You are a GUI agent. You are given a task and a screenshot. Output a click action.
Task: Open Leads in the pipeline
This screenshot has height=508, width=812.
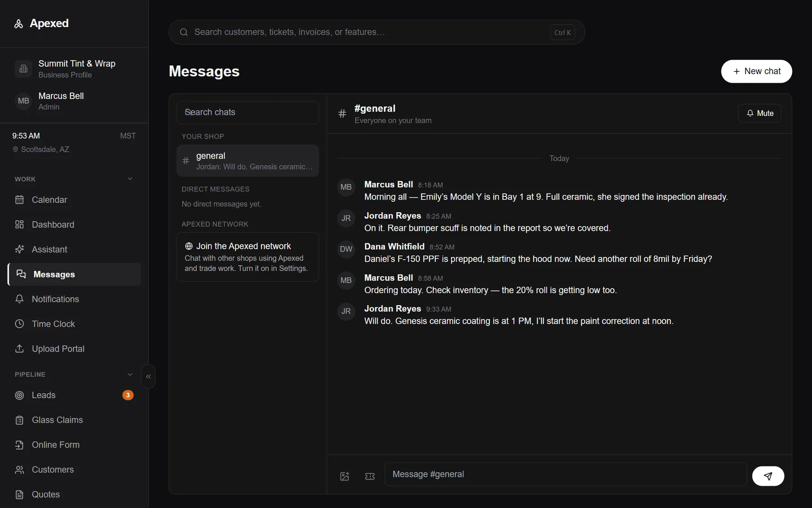tap(74, 395)
